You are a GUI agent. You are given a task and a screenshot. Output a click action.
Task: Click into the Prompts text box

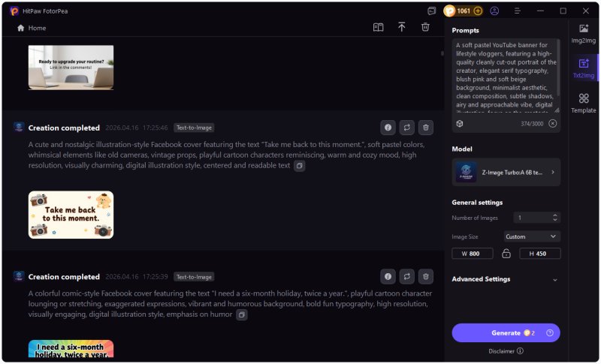[504, 76]
